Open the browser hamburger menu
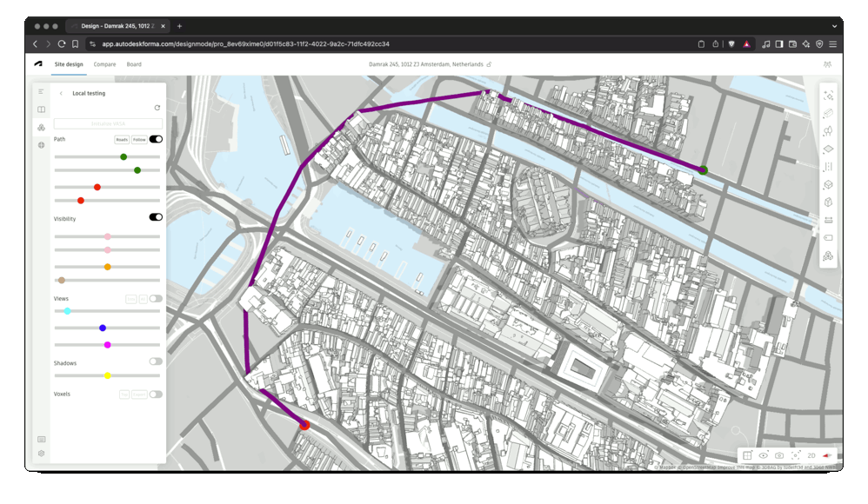The width and height of the screenshot is (868, 504). coord(832,43)
